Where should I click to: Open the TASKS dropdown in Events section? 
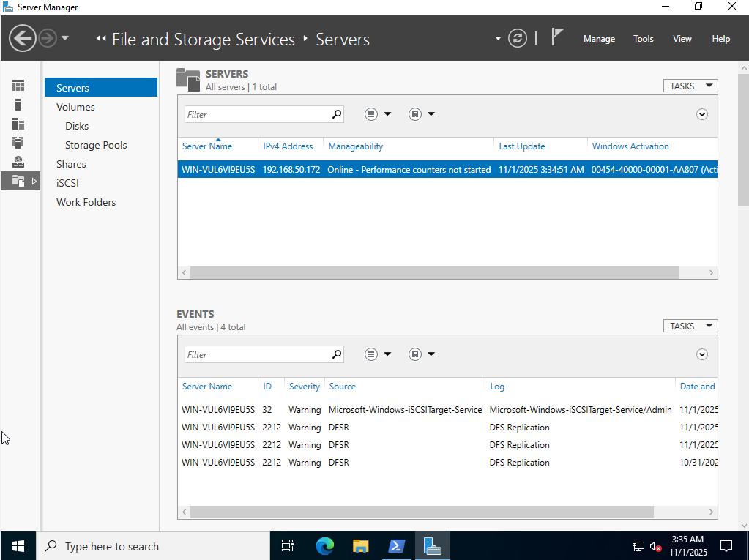[690, 326]
